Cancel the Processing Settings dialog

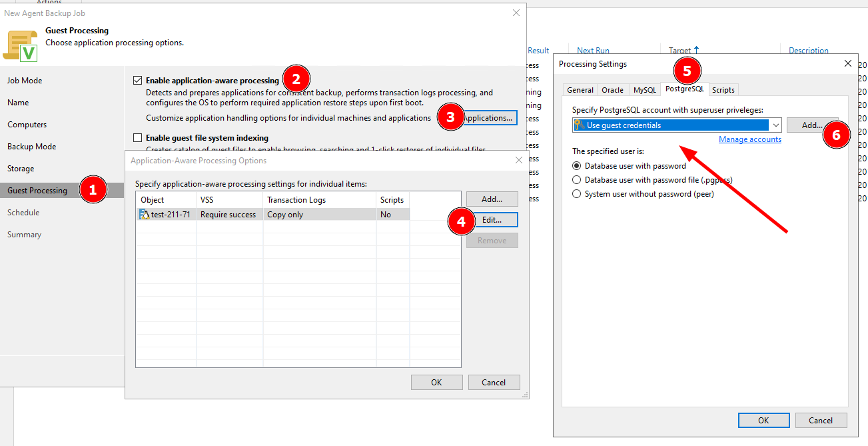[821, 420]
